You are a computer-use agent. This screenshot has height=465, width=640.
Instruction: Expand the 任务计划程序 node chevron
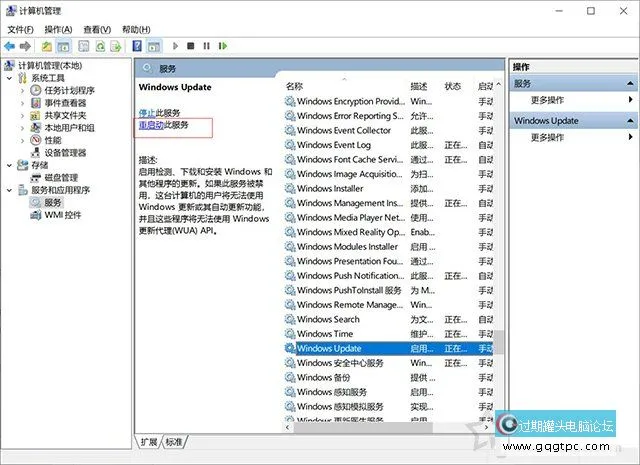pyautogui.click(x=22, y=91)
